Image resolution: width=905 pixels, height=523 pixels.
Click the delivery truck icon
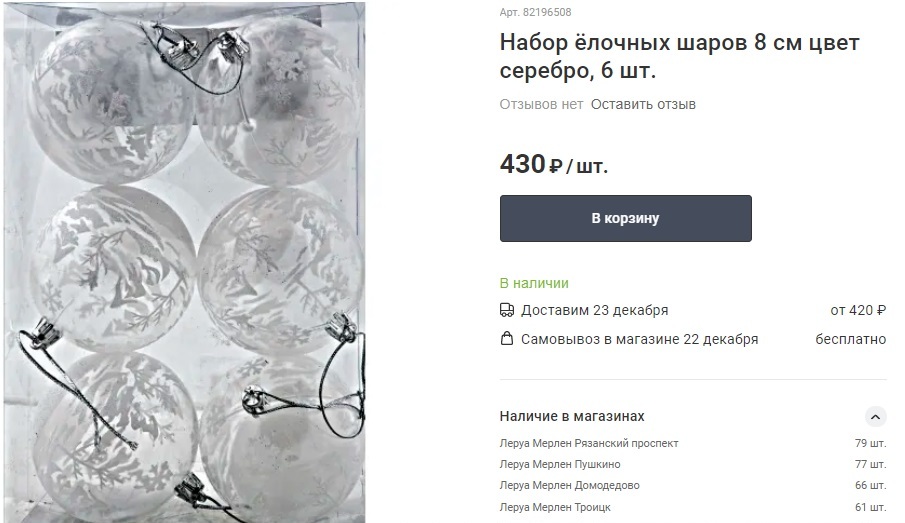pos(506,310)
